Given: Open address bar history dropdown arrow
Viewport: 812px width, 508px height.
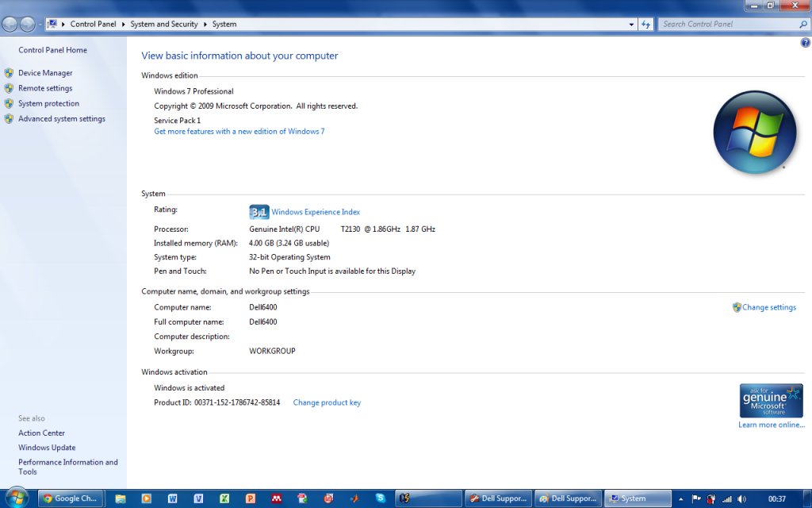Looking at the screenshot, I should pos(631,24).
